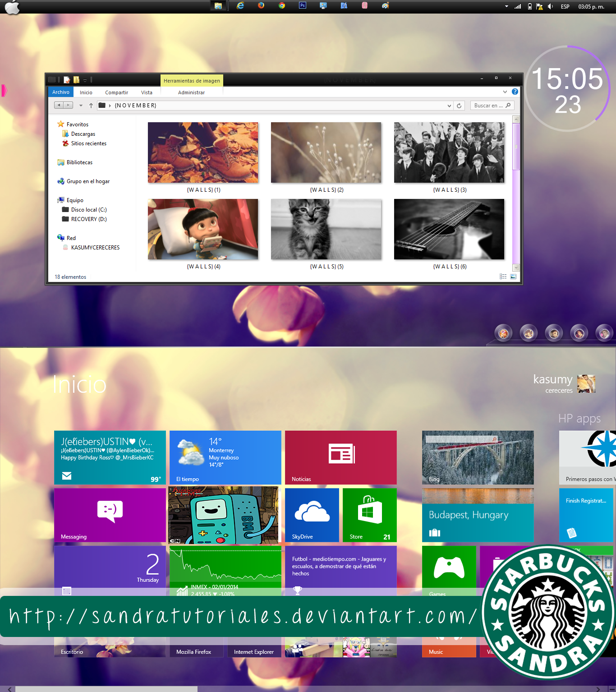This screenshot has height=692, width=616.
Task: Select {WALLS} (5) kitten thumbnail
Action: pos(326,229)
